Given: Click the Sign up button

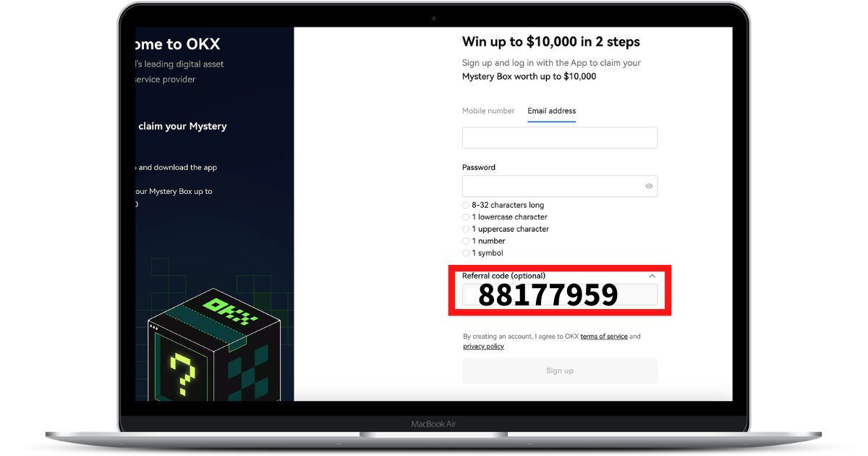Looking at the screenshot, I should pos(560,371).
